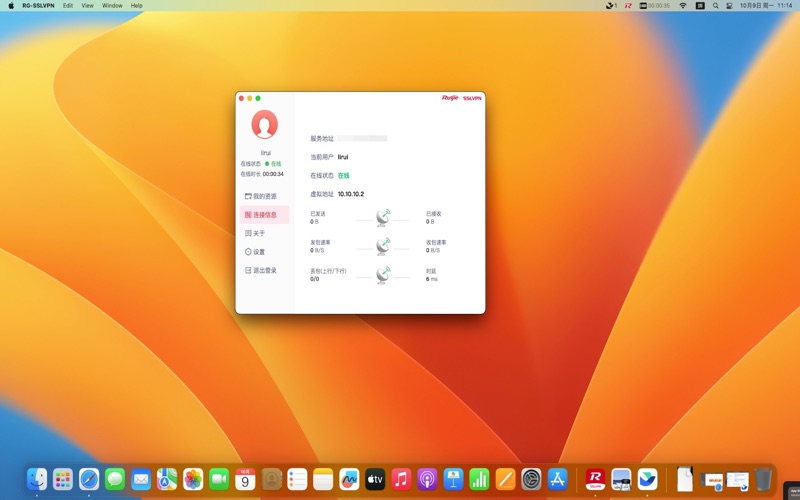Click the satellite icon in the 丢包 row
800x500 pixels.
tap(383, 274)
